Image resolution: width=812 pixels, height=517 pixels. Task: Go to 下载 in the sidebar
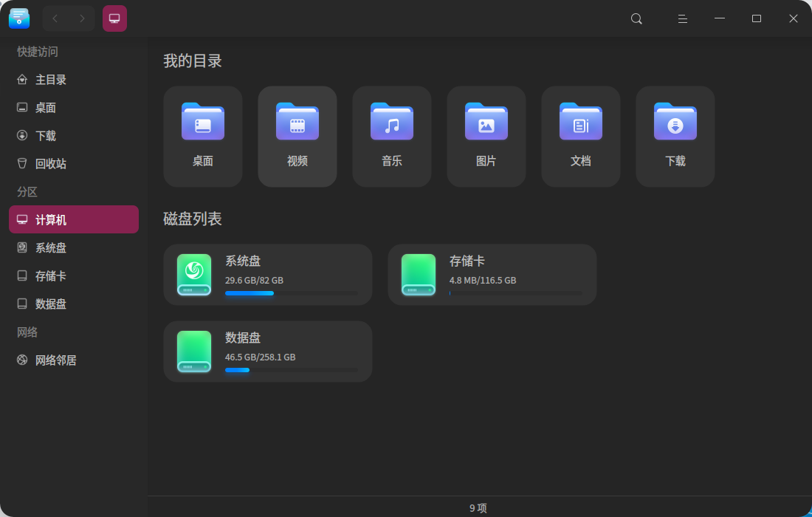(74, 135)
